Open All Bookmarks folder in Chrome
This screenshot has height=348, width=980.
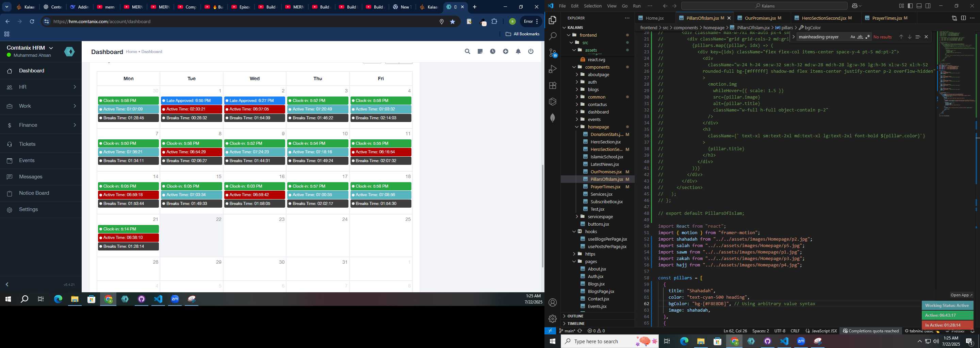point(522,34)
